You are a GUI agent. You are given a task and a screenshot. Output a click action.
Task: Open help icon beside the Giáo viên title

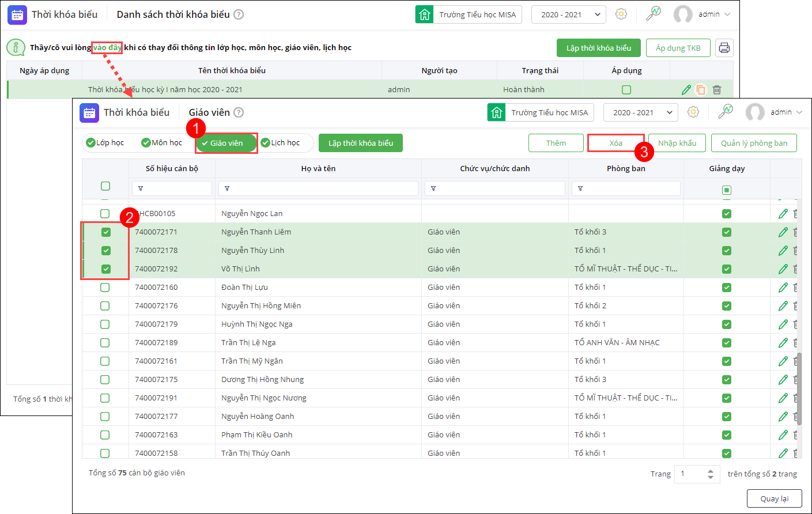click(x=239, y=112)
